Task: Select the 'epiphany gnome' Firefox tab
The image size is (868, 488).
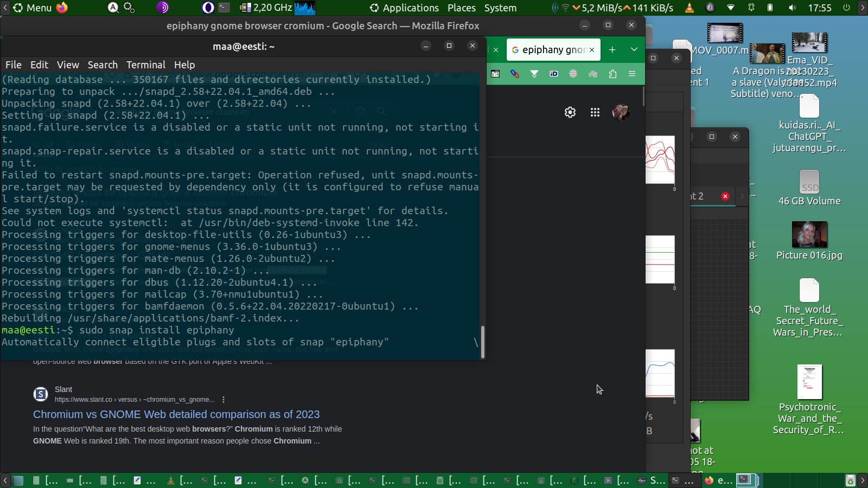Action: [x=548, y=50]
